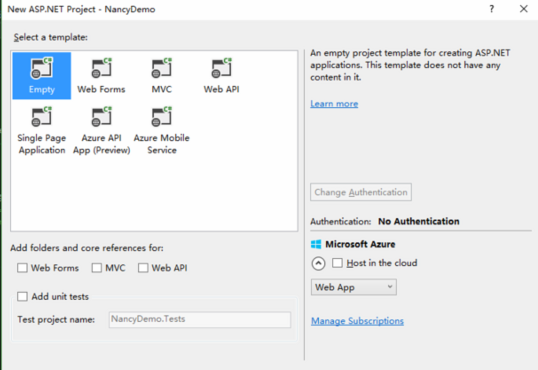Open the Web App dropdown

point(354,287)
